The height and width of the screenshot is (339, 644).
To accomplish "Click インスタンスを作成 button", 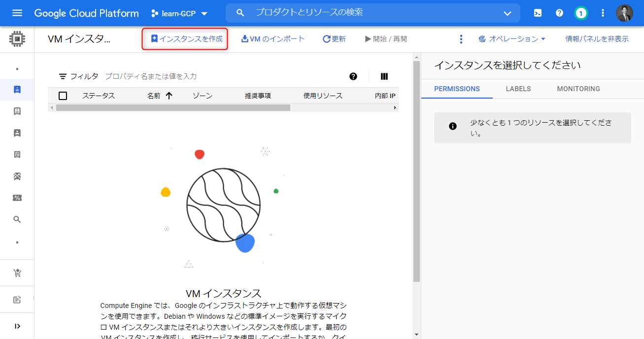I will (186, 39).
